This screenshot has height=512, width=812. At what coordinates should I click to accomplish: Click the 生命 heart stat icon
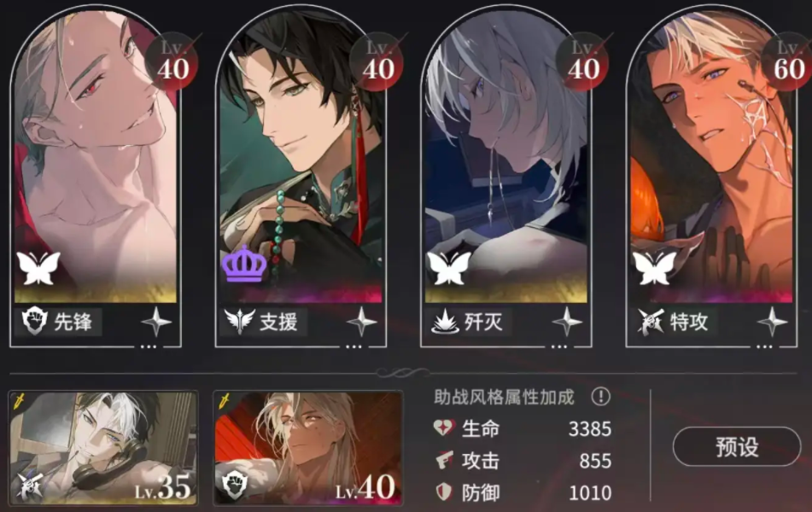pyautogui.click(x=444, y=428)
